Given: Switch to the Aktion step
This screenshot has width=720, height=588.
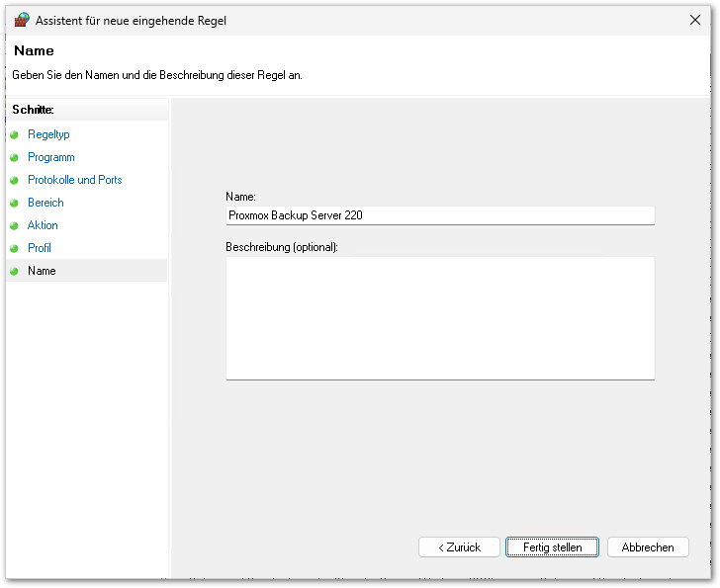Looking at the screenshot, I should (x=43, y=225).
